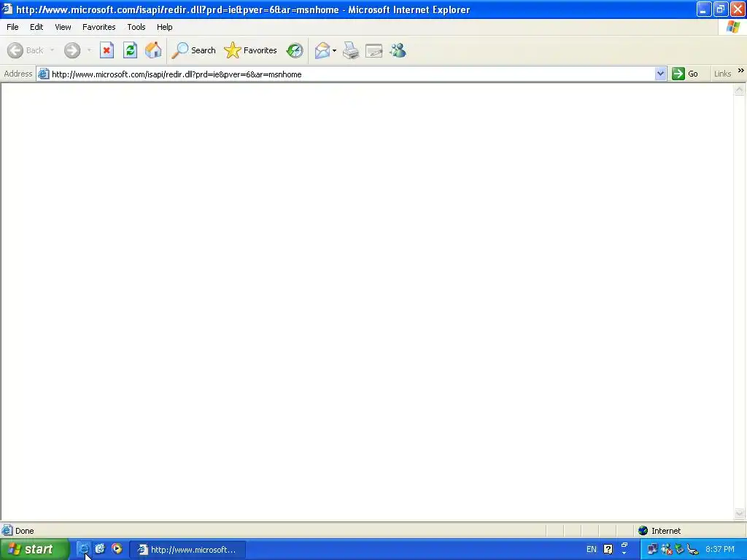
Task: Click the EN language bar indicator
Action: click(x=591, y=549)
